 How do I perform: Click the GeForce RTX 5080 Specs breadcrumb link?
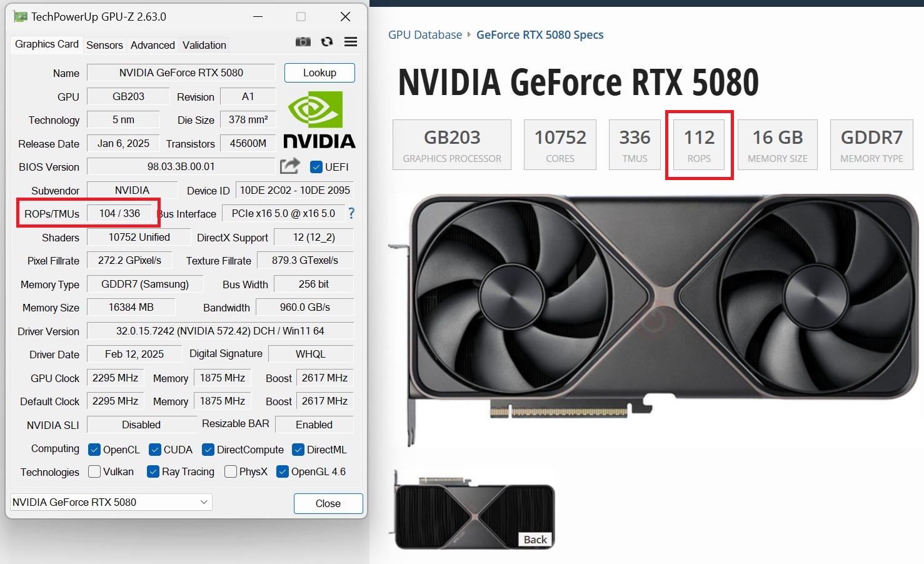click(x=540, y=35)
